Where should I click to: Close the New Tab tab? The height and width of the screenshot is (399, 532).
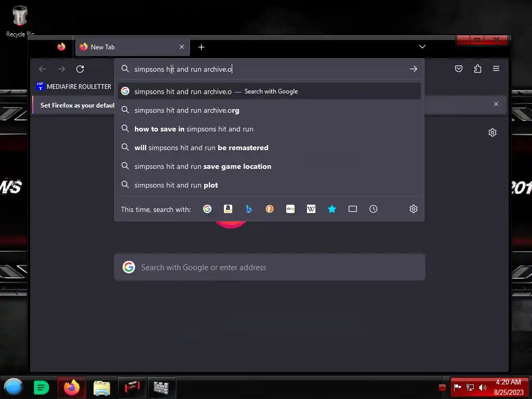pyautogui.click(x=182, y=47)
